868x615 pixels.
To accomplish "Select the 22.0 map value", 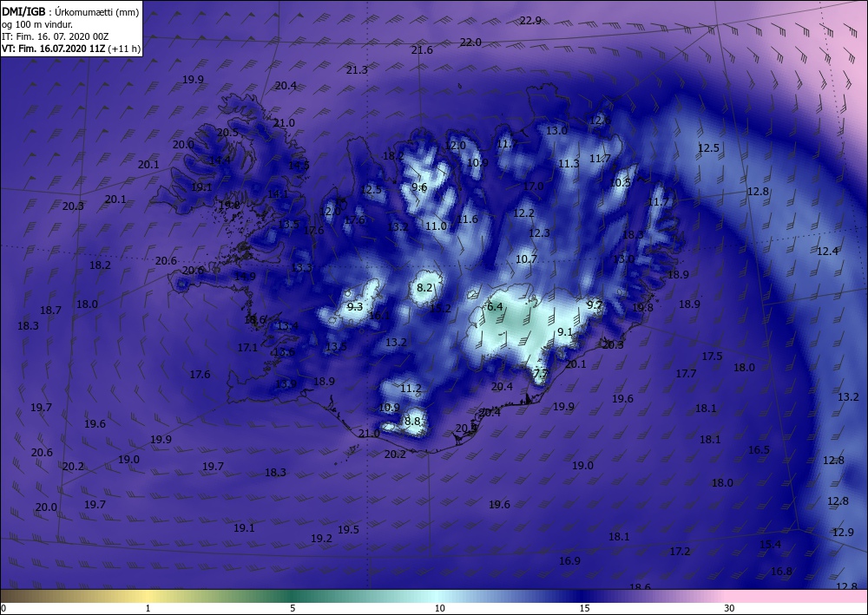I will [x=470, y=42].
